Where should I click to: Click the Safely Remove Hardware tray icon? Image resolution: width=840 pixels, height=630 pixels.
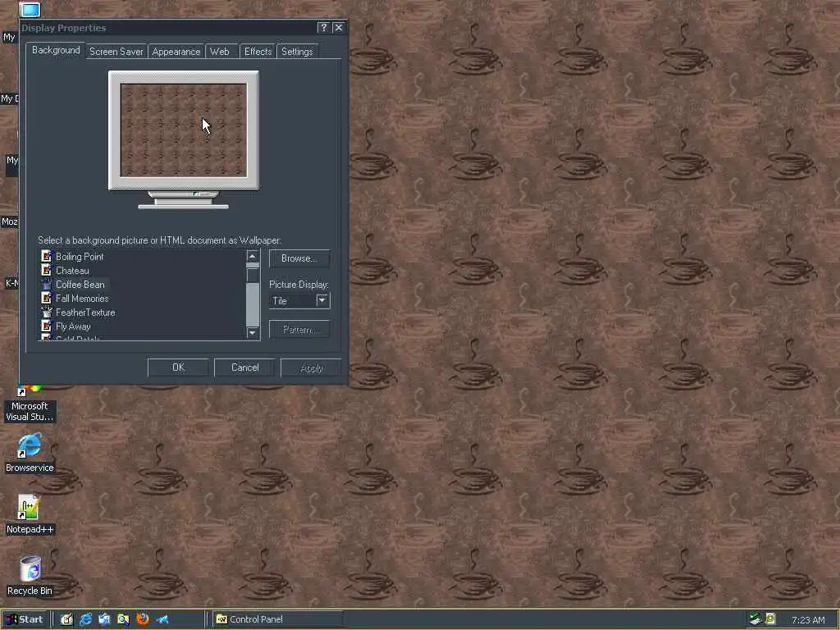tap(756, 619)
